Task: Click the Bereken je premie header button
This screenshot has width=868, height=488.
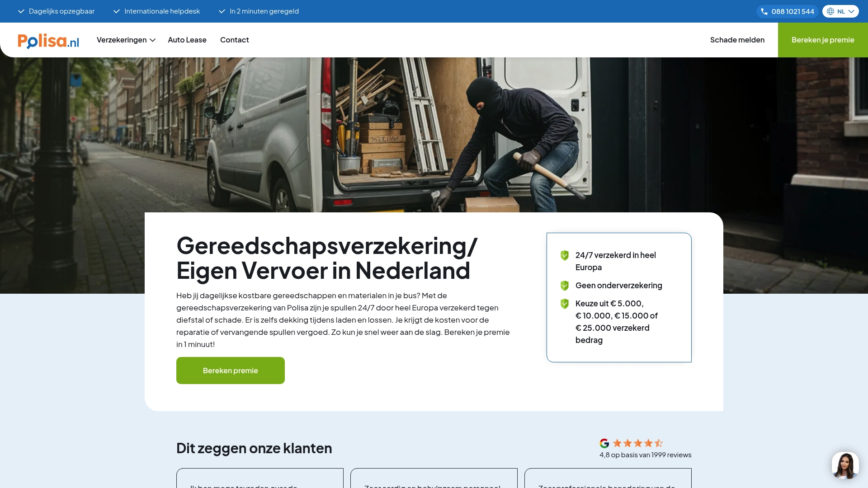Action: (x=823, y=40)
